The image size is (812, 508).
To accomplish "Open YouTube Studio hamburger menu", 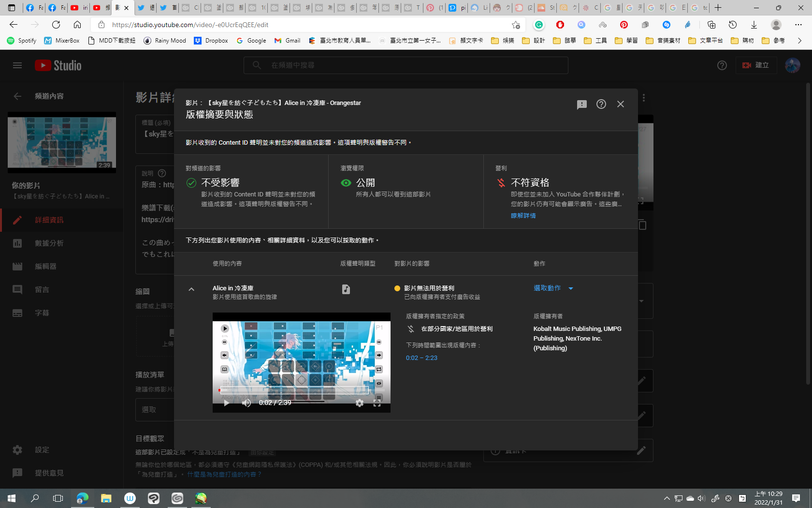I will (17, 65).
